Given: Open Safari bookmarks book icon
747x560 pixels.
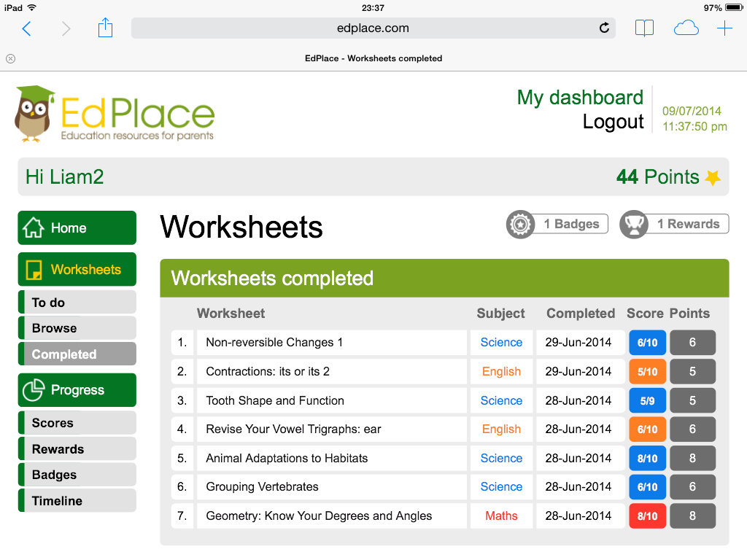Looking at the screenshot, I should coord(644,28).
